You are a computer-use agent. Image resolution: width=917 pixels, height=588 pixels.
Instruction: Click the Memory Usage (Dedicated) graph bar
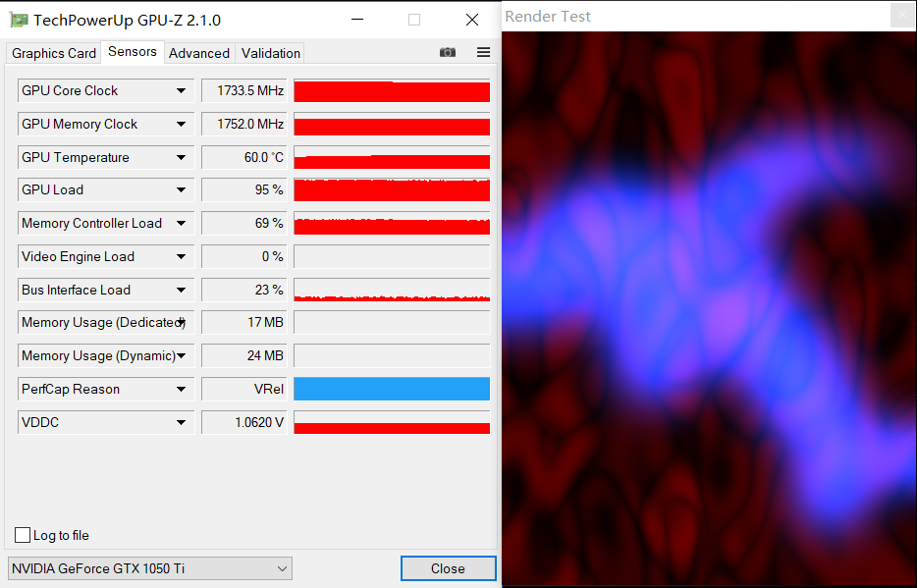[392, 323]
